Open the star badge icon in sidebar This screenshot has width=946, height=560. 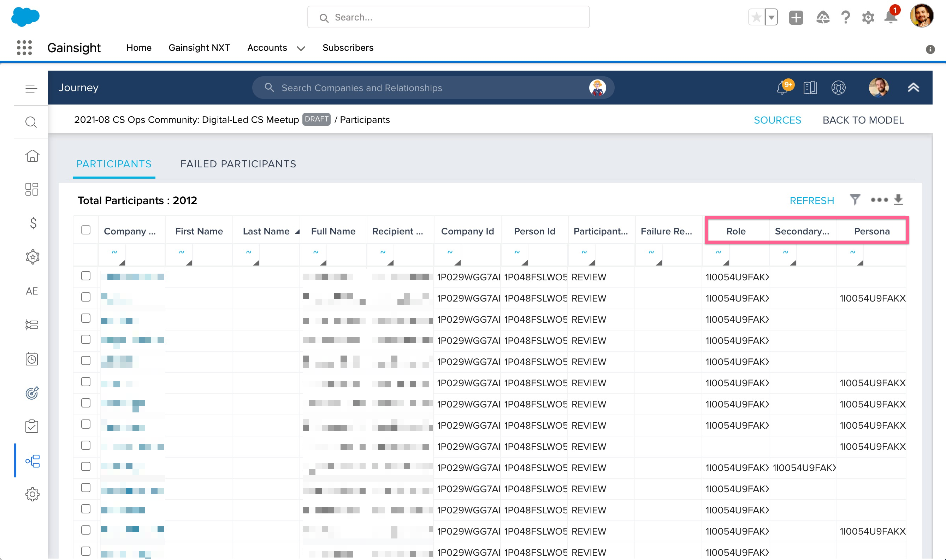point(32,257)
